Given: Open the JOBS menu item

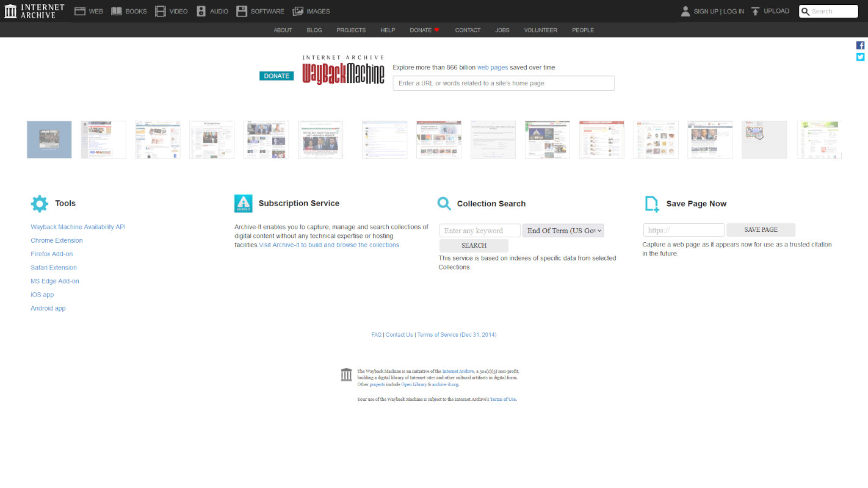Looking at the screenshot, I should (x=502, y=30).
